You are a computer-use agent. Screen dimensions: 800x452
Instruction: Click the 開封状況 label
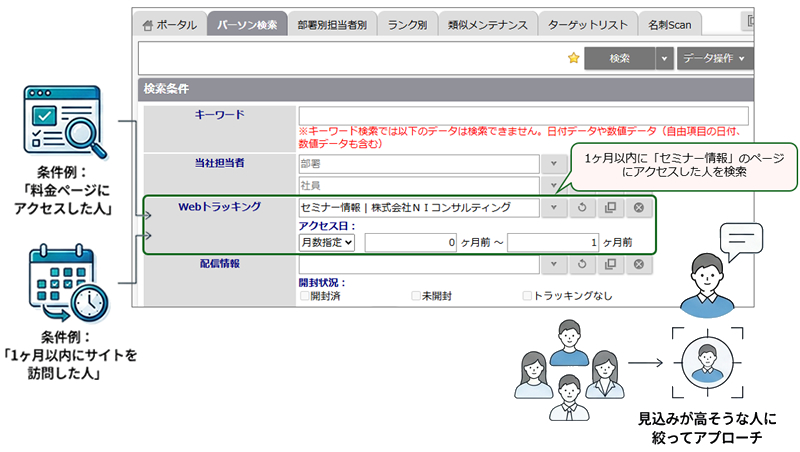[322, 283]
